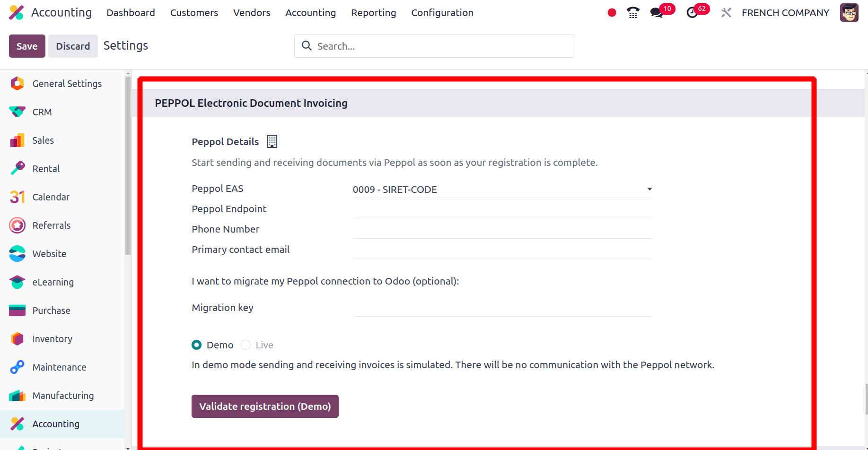
Task: Expand the Peppol EAS dropdown arrow
Action: 649,189
